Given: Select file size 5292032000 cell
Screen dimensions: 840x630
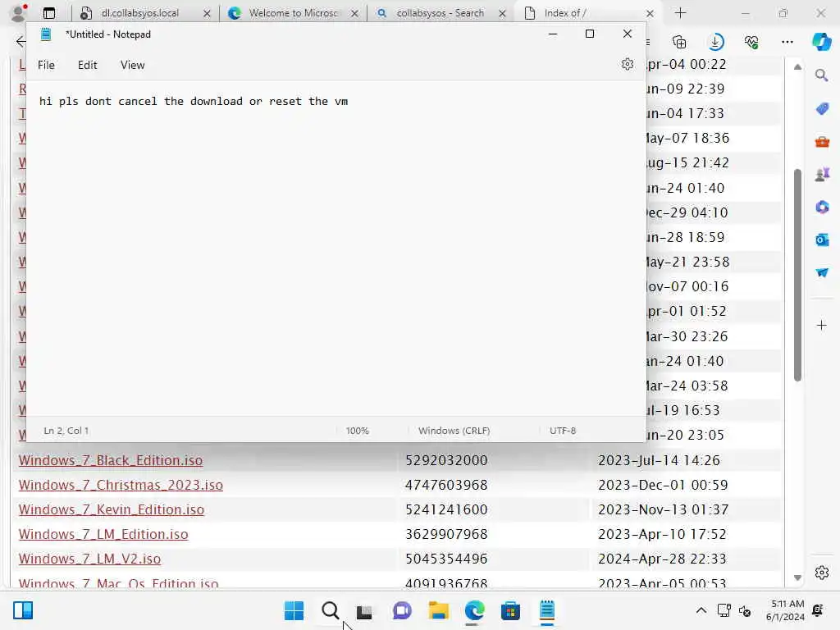Looking at the screenshot, I should (x=446, y=460).
